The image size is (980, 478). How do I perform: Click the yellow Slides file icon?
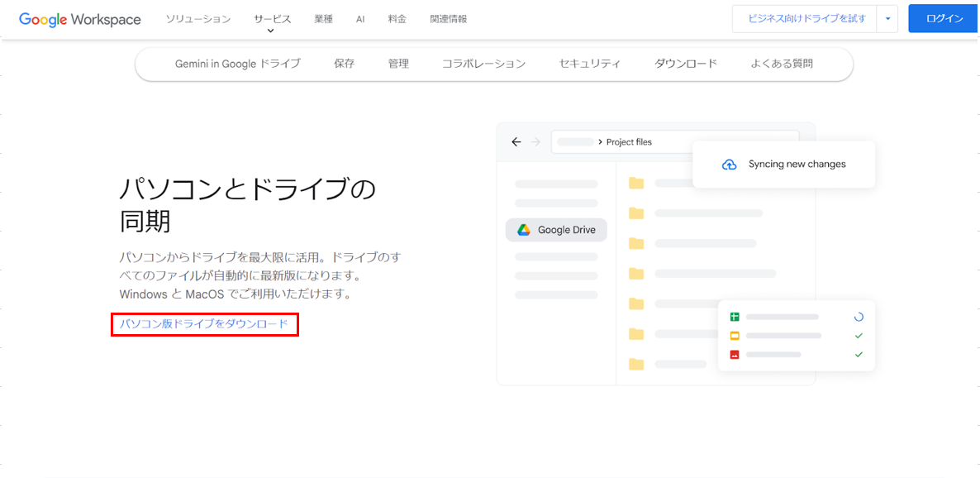click(735, 336)
